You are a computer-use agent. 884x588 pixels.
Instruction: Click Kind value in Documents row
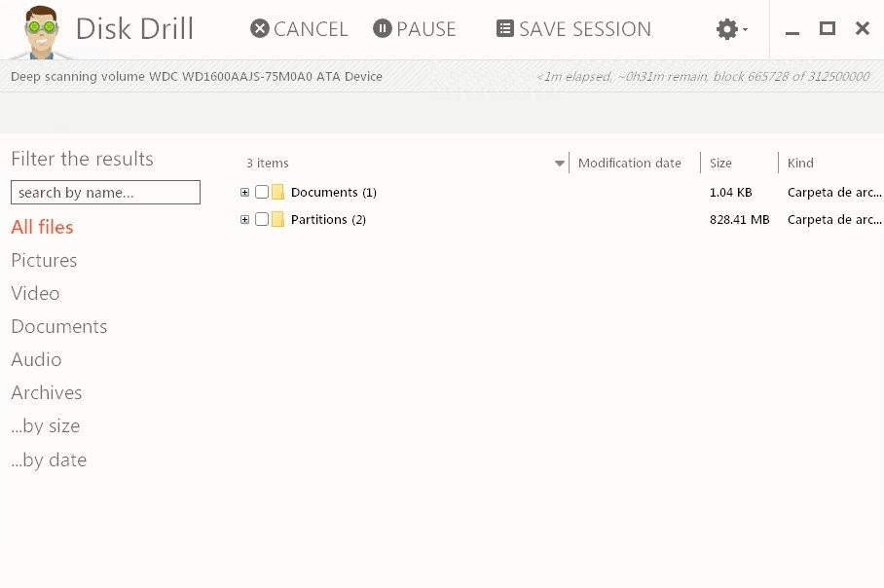tap(834, 192)
